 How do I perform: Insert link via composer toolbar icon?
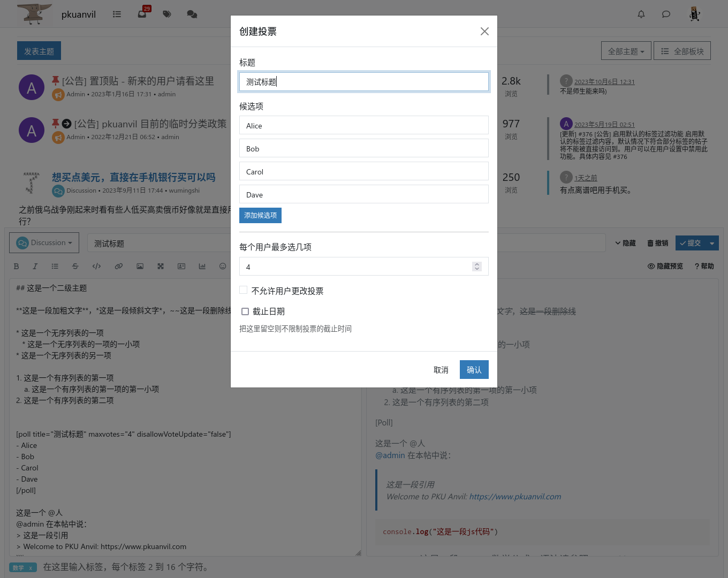pyautogui.click(x=119, y=266)
